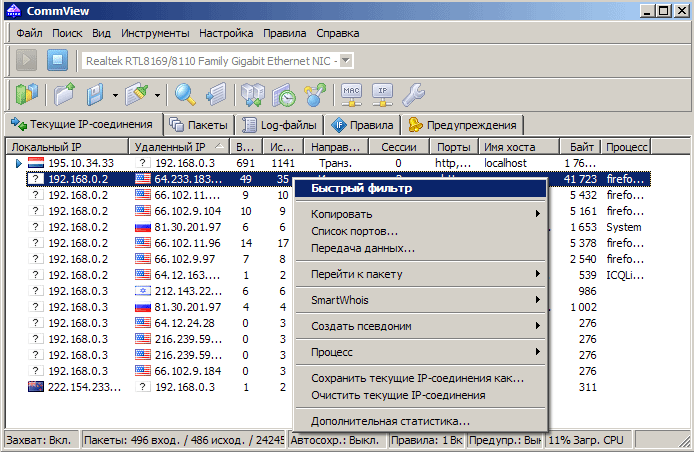Viewport: 694px width, 452px height.
Task: Choose Передача данных... menu entry
Action: (420, 248)
